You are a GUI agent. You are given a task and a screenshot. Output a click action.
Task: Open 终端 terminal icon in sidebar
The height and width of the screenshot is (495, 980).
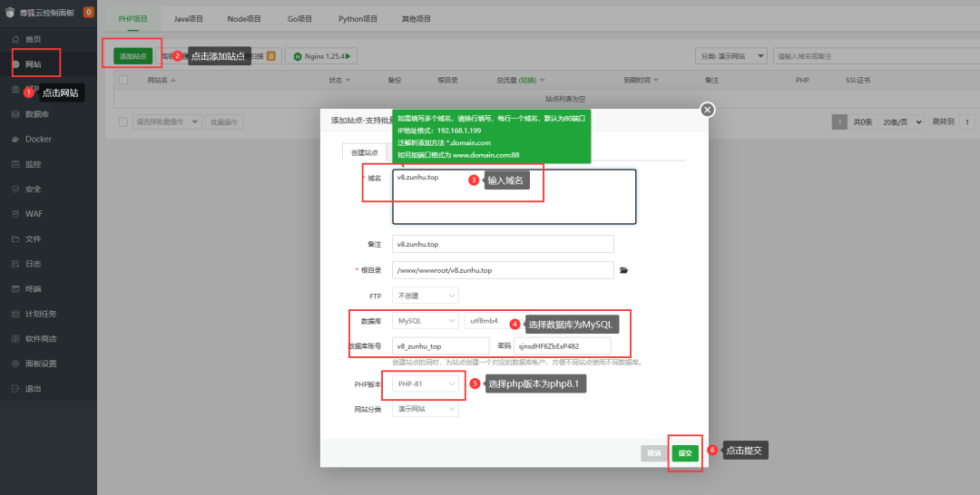[x=15, y=289]
